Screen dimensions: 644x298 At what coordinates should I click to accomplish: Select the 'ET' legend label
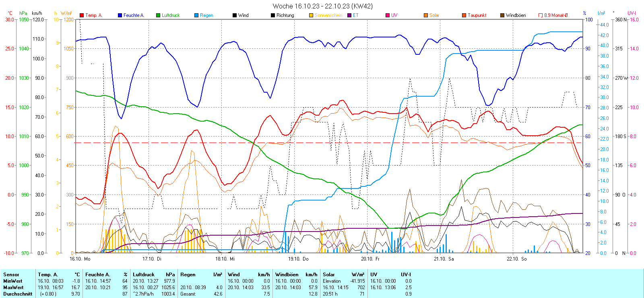(x=356, y=15)
